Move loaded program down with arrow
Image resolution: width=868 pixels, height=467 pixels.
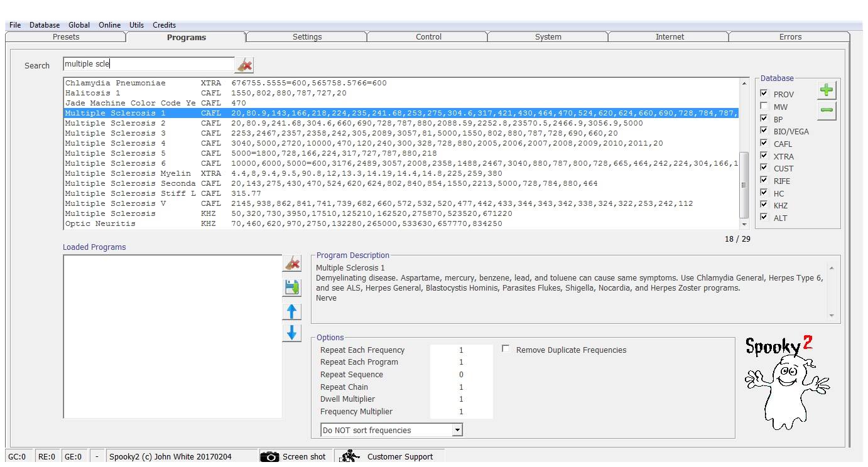(x=292, y=333)
